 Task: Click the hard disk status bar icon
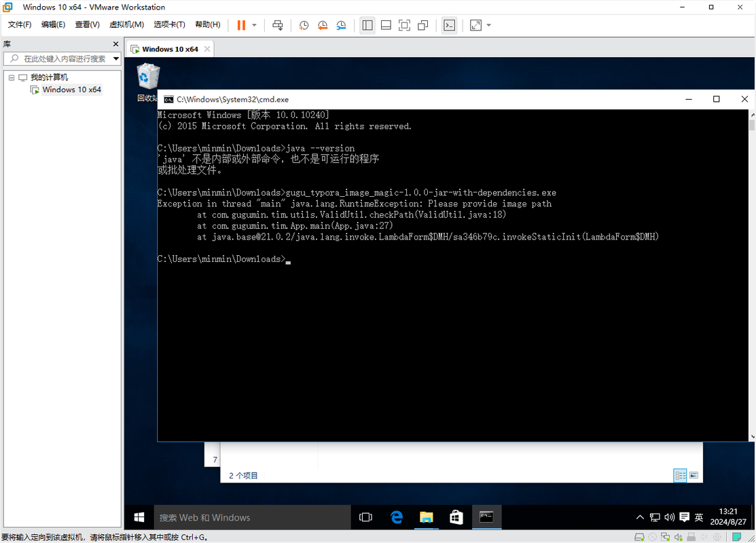click(639, 537)
